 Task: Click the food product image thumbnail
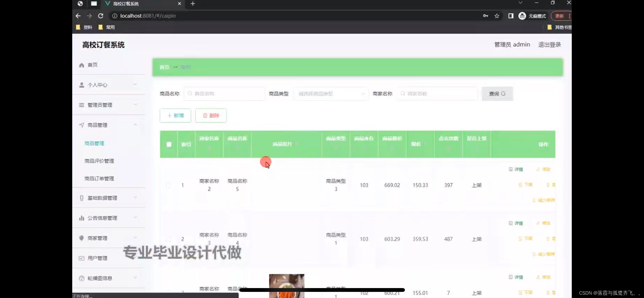[x=287, y=286]
